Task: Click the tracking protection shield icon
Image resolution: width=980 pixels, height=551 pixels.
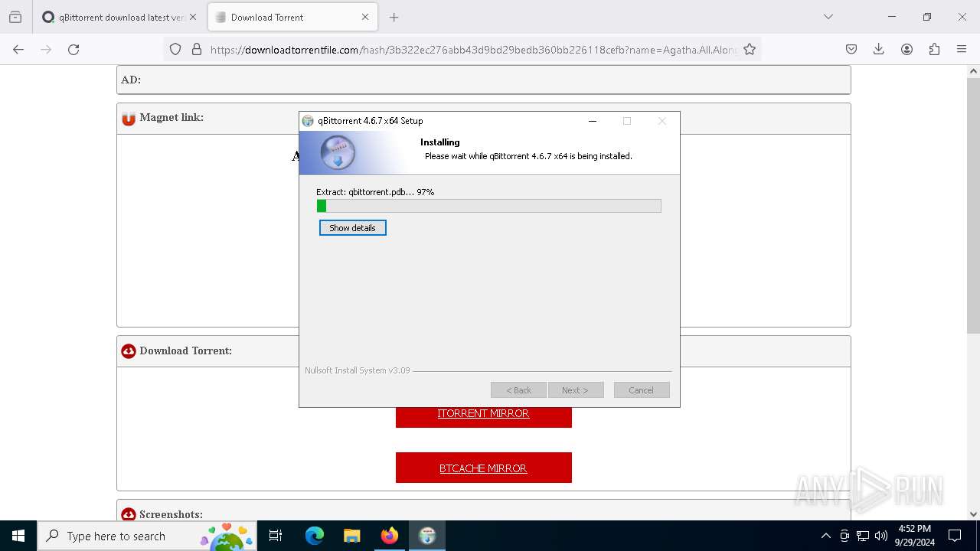Action: 175,49
